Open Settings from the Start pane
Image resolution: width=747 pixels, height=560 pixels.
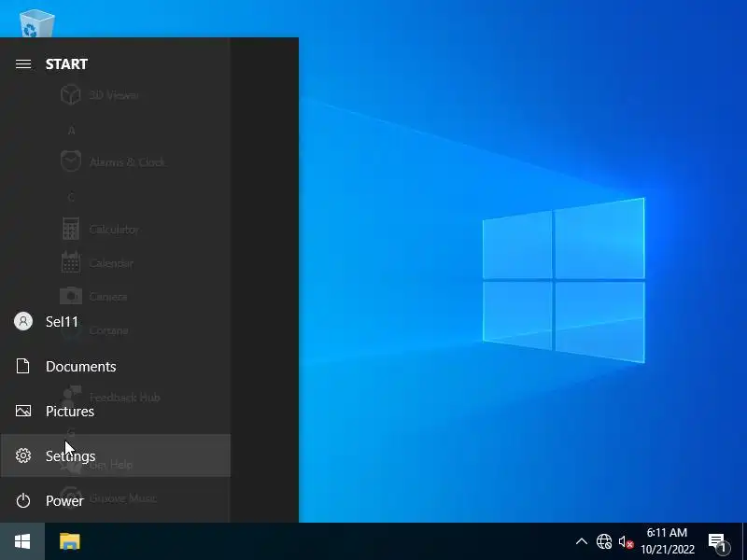(x=115, y=455)
